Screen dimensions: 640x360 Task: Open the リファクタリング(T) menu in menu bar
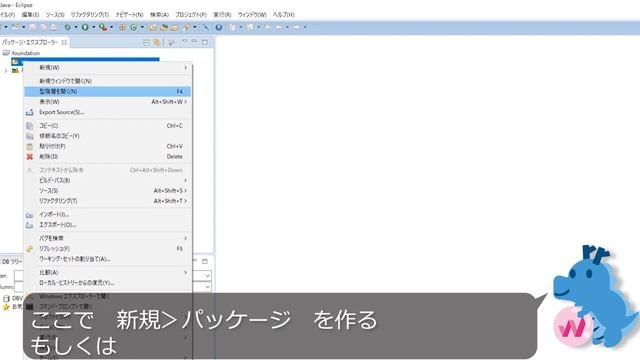[90, 15]
